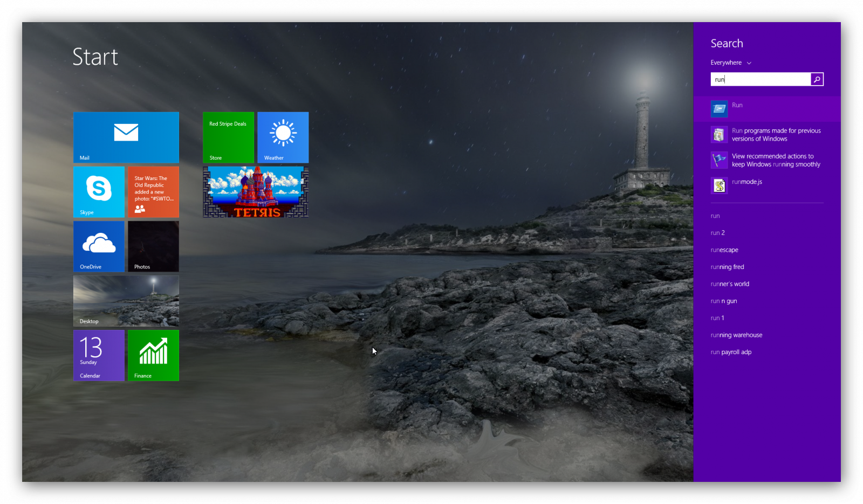Select the Run app search result

pos(767,109)
